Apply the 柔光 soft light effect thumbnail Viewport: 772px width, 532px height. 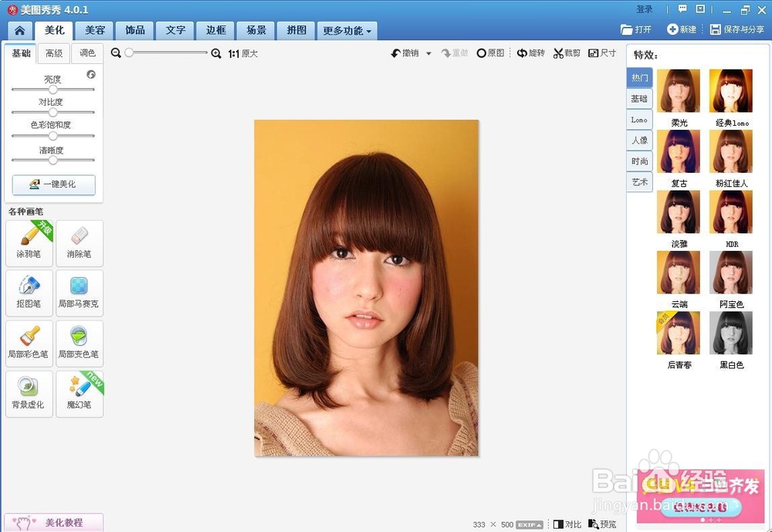click(x=679, y=90)
